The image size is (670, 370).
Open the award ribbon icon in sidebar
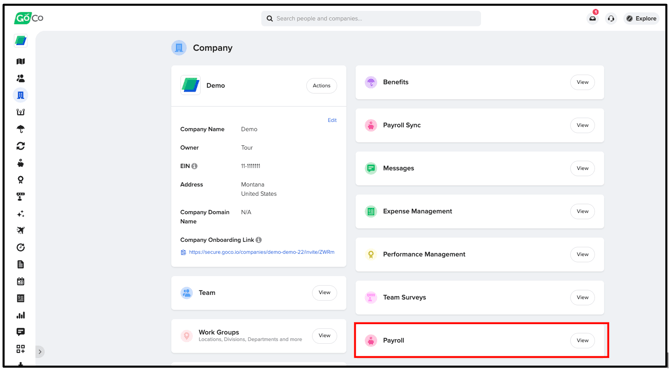tap(21, 180)
